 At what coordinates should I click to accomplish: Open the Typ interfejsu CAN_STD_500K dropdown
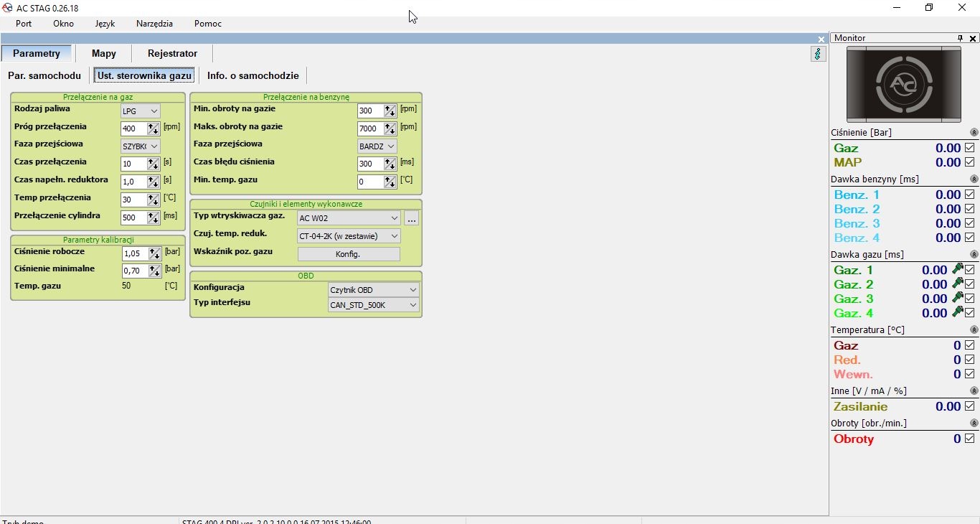(x=373, y=305)
